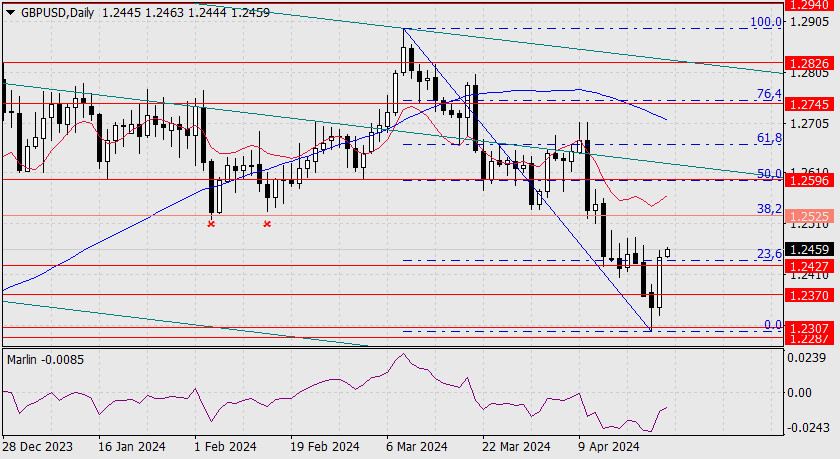
Task: Click the current price label 1.2459
Action: 809,250
